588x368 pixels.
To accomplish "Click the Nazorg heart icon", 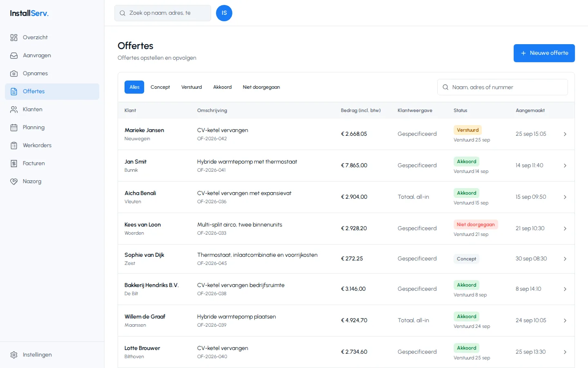I will click(14, 182).
